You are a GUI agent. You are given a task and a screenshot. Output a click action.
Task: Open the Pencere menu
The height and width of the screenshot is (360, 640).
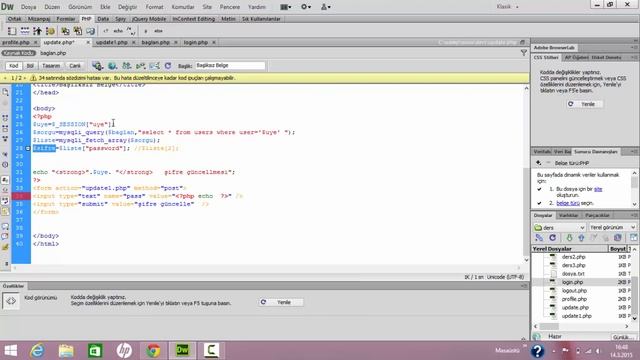(230, 7)
